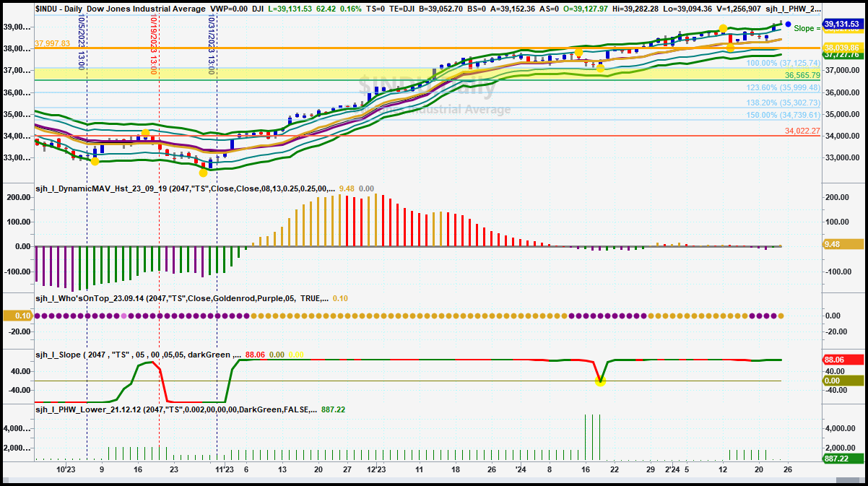Click green 887.22 in the PHW_Lower title
868x486 pixels.
[x=331, y=409]
